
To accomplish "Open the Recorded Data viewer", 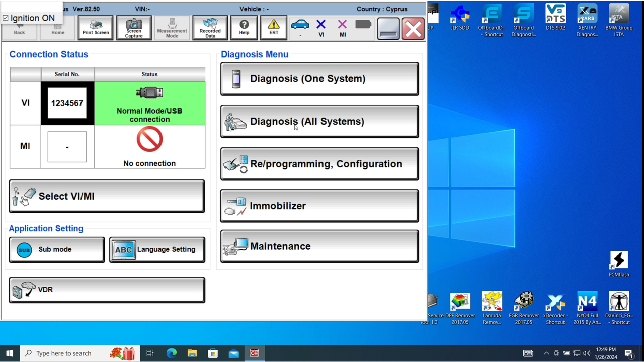I will 210,28.
